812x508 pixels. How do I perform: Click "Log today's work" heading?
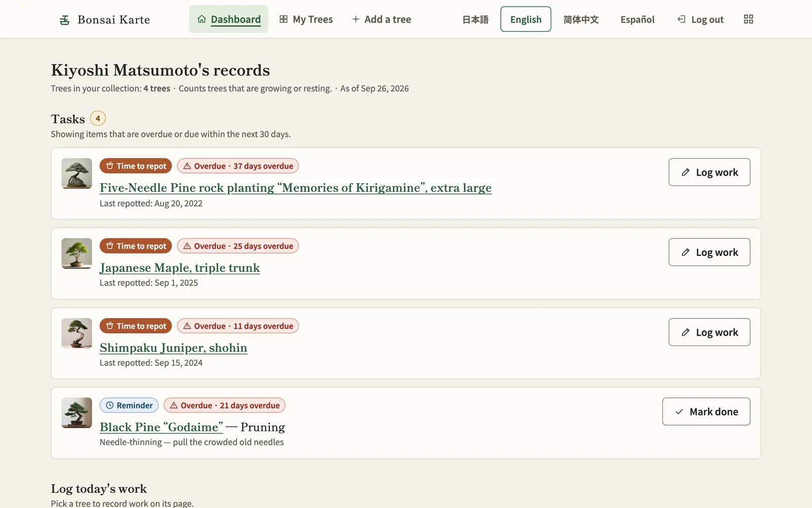point(99,489)
